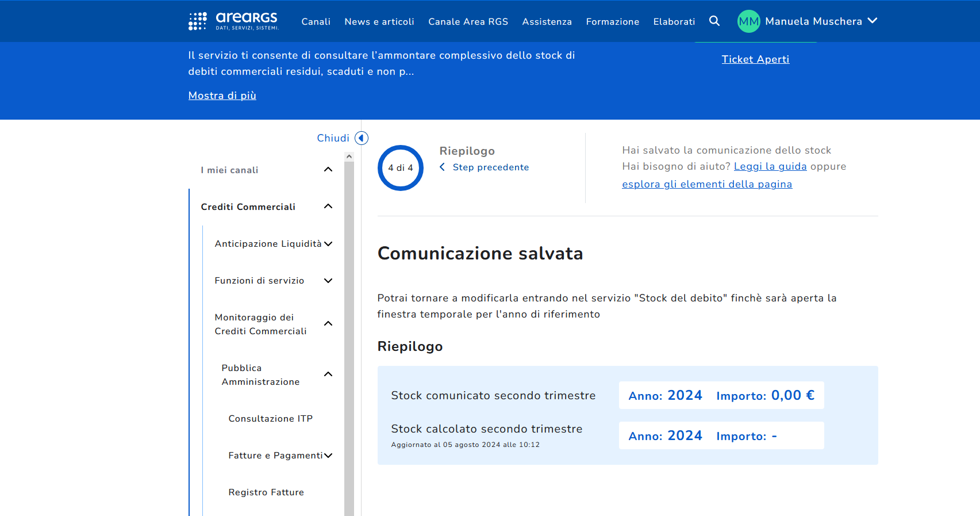This screenshot has height=516, width=980.
Task: Click the 4 di 4 step progress circle
Action: [x=401, y=168]
